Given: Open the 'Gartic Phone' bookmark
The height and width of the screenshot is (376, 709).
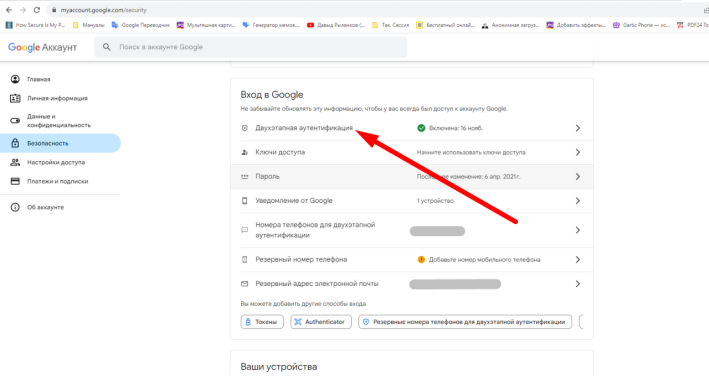Looking at the screenshot, I should coord(641,25).
